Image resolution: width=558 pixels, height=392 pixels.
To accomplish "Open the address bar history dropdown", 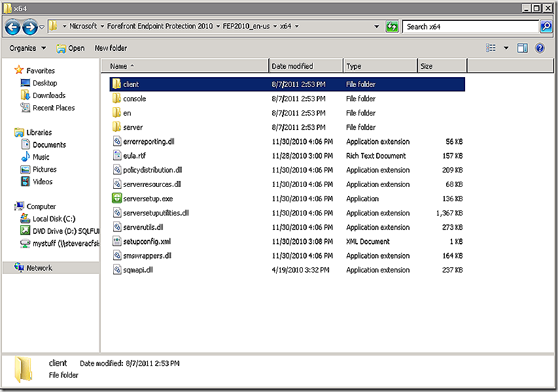I will click(x=377, y=27).
